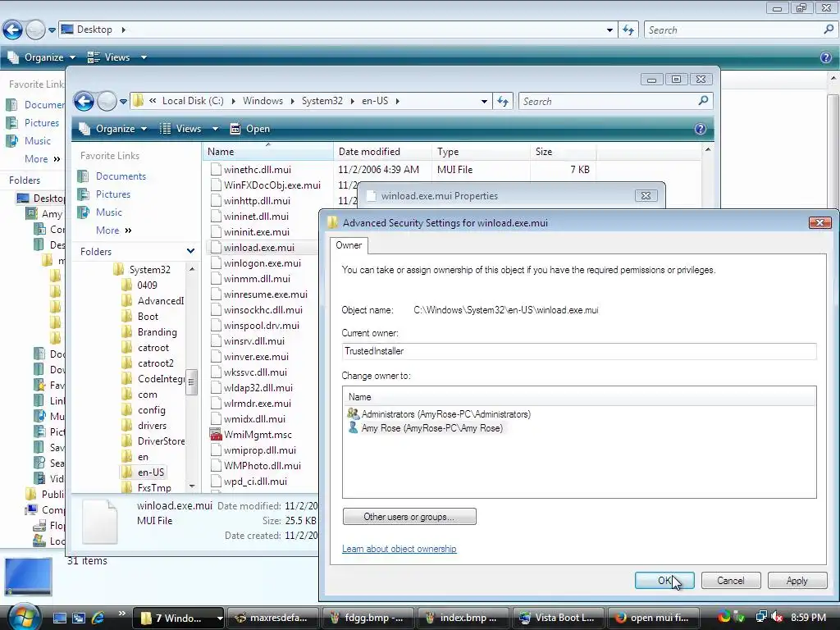Screen dimensions: 840x630
Task: Open Learn about object ownership link
Action: pyautogui.click(x=399, y=549)
